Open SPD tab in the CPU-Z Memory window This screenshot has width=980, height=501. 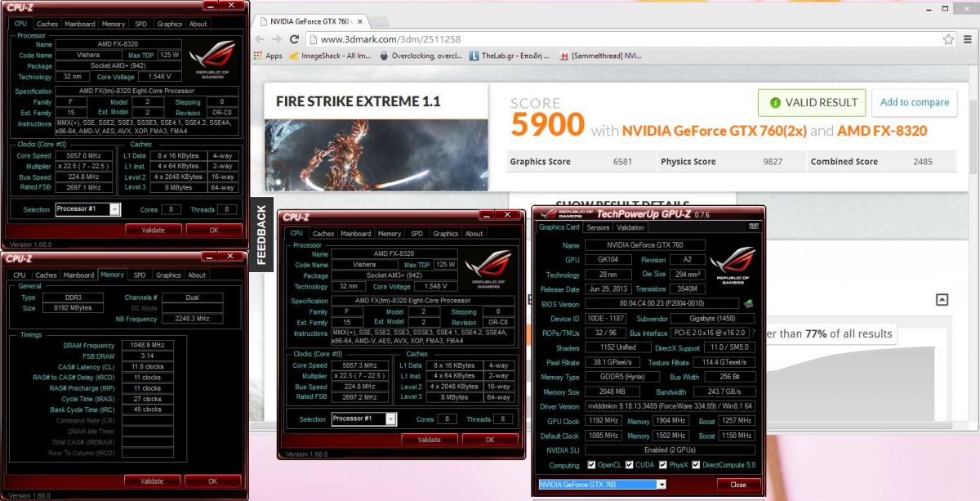tap(140, 275)
